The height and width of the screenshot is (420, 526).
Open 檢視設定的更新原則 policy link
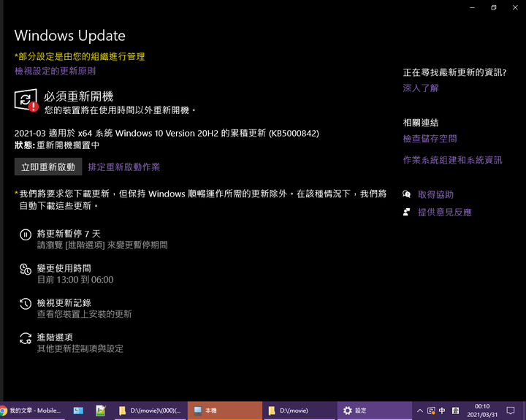tap(55, 71)
